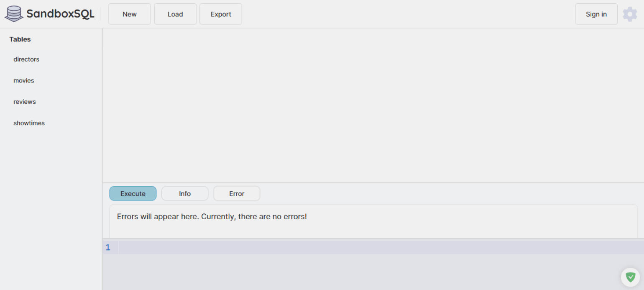Click the "Errors will appear here" message

click(x=212, y=217)
